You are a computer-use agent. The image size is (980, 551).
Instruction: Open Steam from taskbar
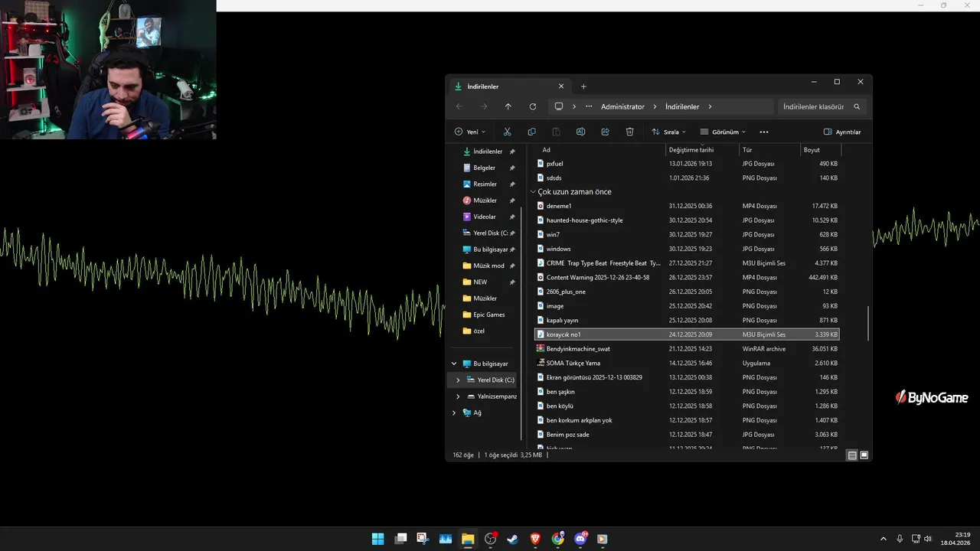point(512,539)
